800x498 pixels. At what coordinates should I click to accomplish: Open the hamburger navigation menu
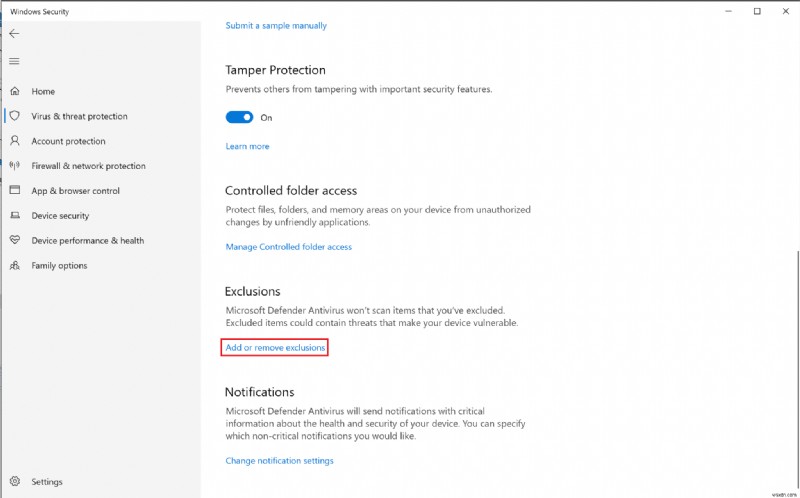14,61
